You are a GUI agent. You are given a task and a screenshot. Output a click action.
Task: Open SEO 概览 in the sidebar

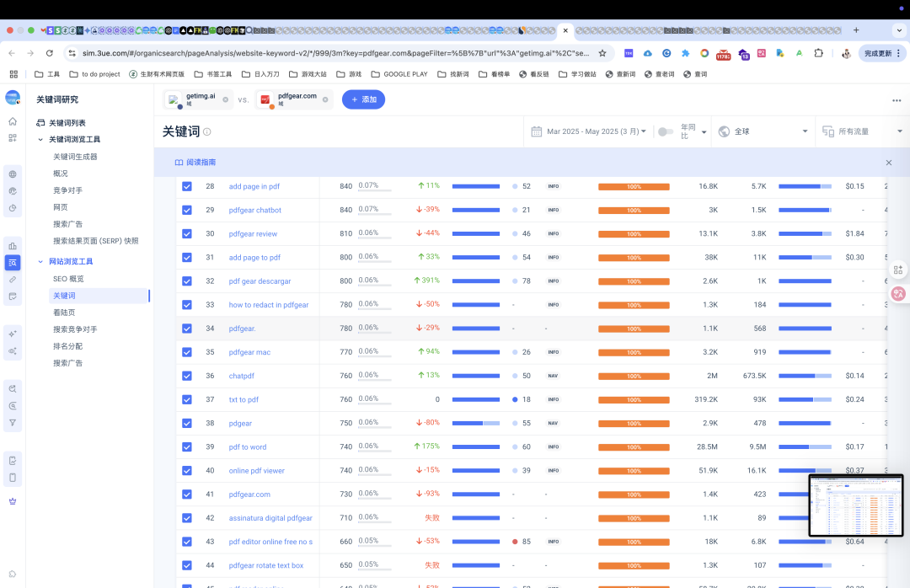pos(68,279)
